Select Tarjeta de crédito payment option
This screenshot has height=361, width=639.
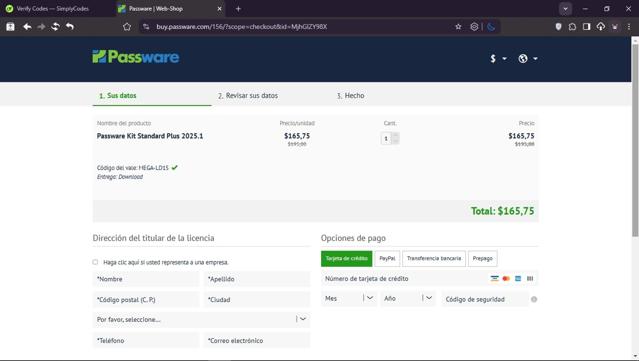pos(346,258)
